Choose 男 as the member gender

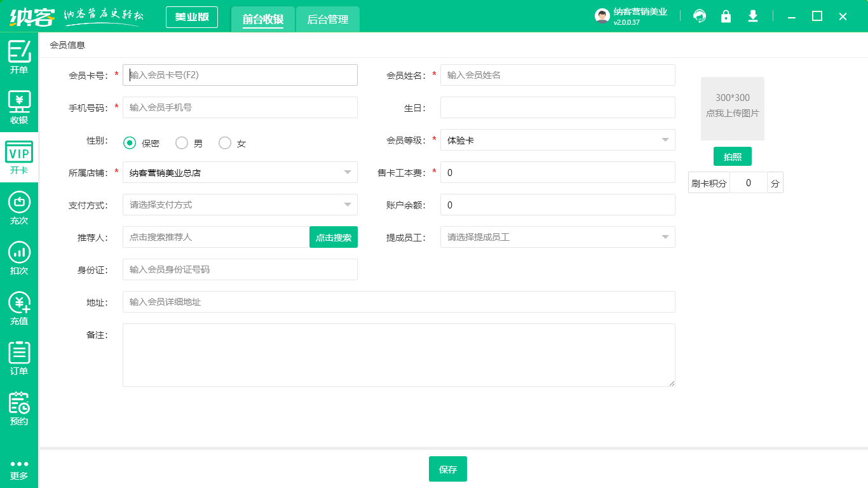181,143
